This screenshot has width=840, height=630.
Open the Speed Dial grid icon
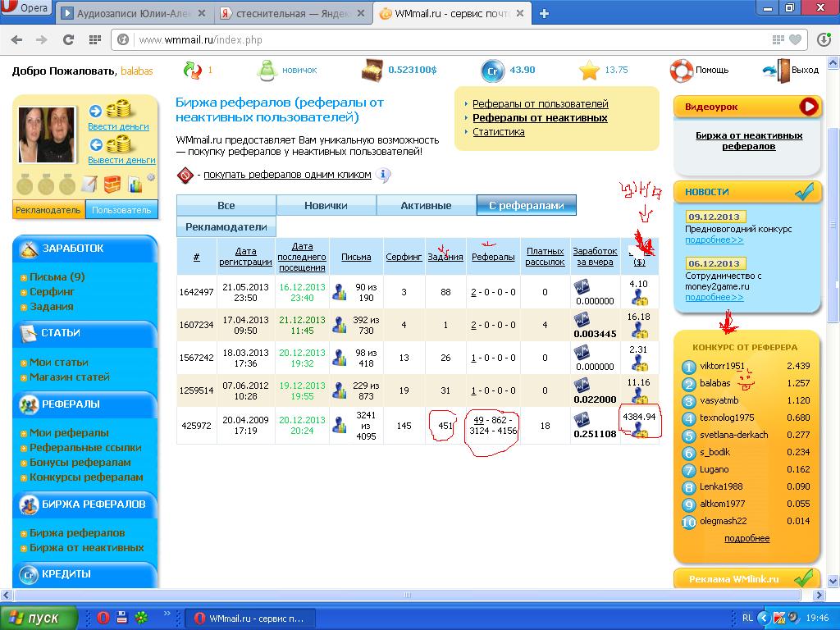click(x=95, y=39)
